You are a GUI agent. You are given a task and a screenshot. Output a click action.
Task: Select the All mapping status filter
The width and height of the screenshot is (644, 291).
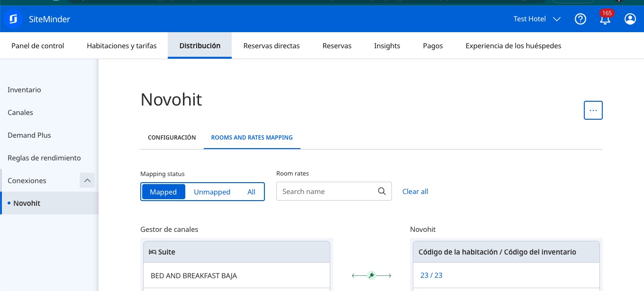(251, 192)
